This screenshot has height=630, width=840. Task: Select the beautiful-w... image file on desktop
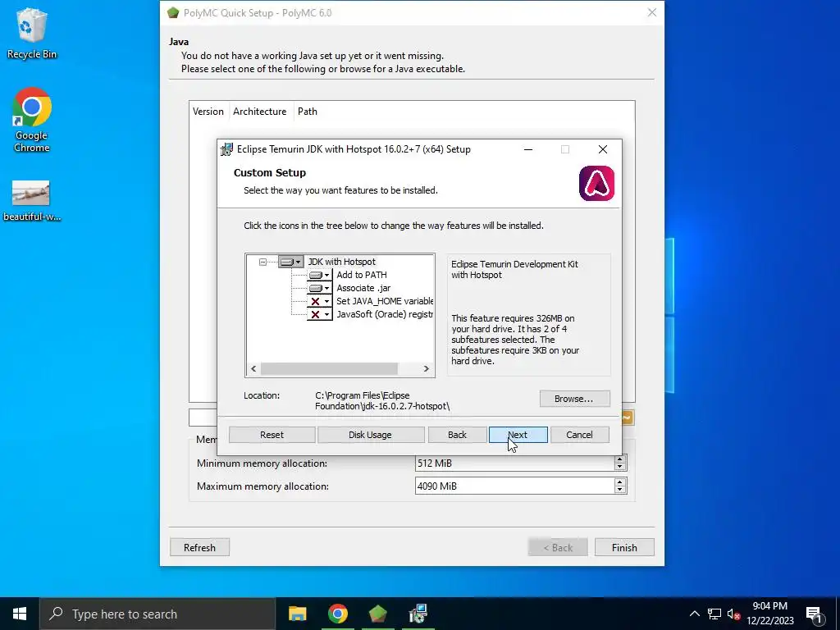point(32,201)
